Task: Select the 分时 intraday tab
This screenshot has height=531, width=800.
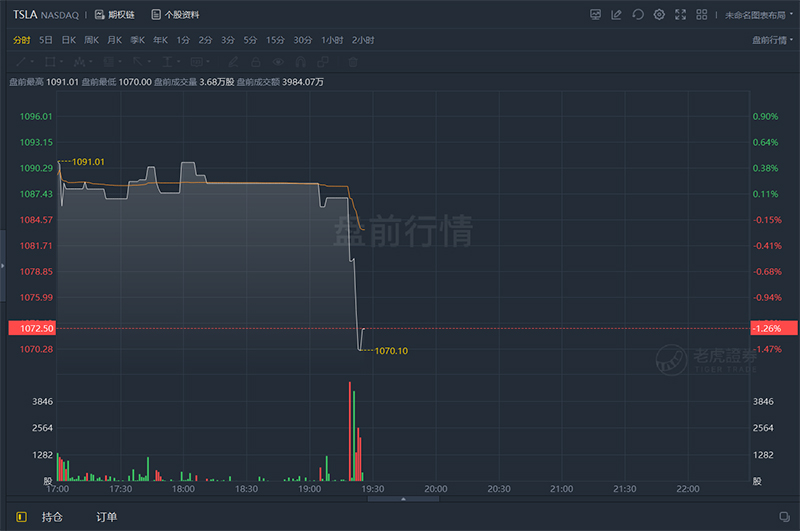Action: 22,40
